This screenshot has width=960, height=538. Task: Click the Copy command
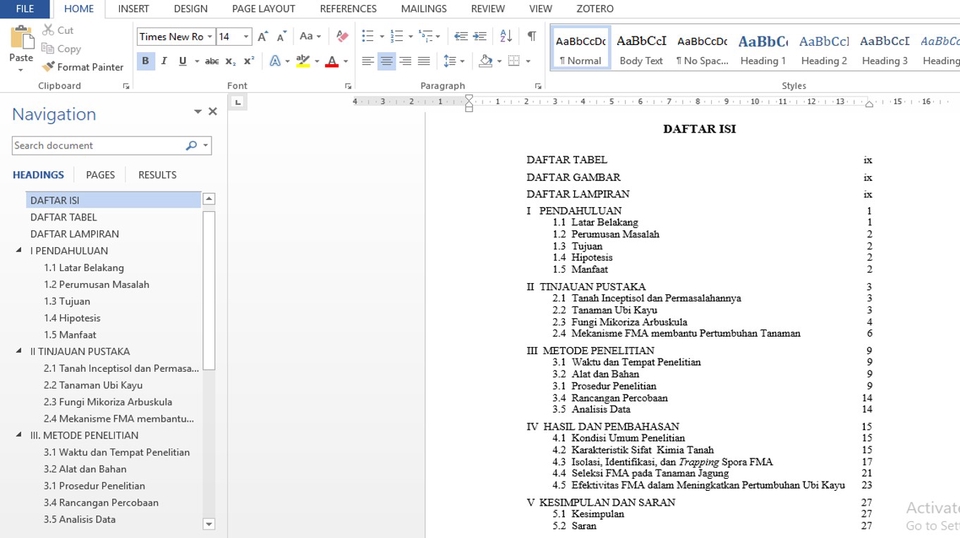click(61, 48)
